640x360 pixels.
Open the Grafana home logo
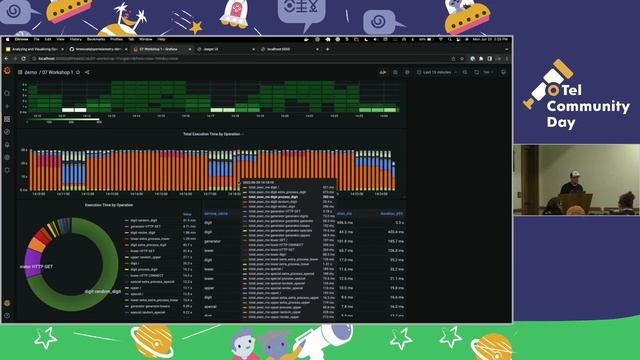click(x=7, y=71)
